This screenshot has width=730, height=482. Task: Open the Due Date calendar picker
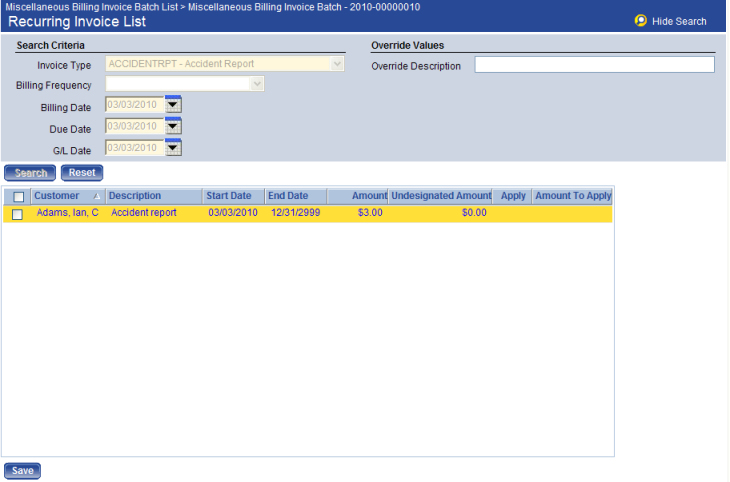click(173, 126)
